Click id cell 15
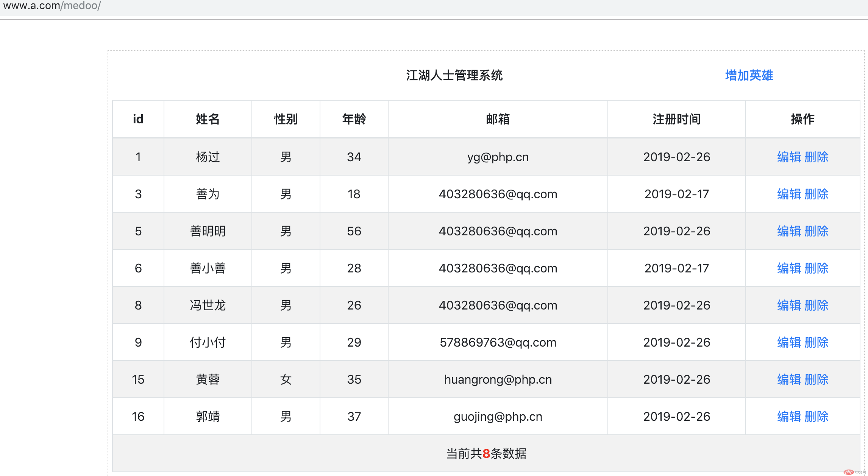Screen dimensions: 868x476 [138, 380]
